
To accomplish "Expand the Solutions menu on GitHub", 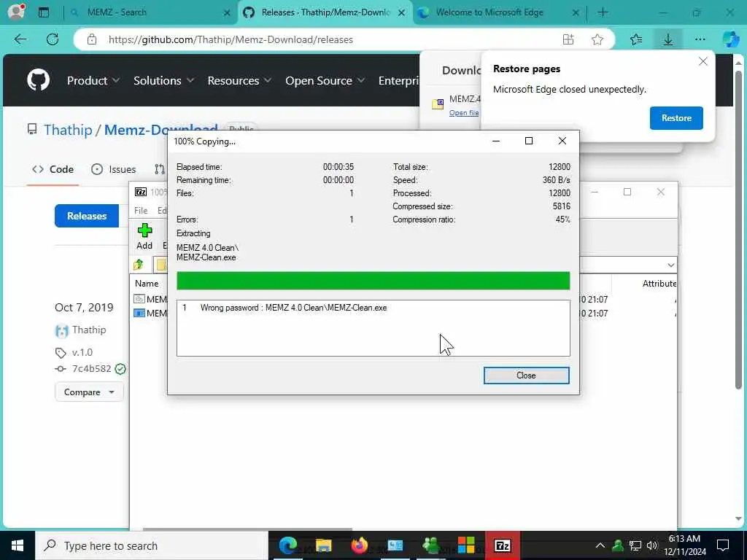I will tap(163, 80).
